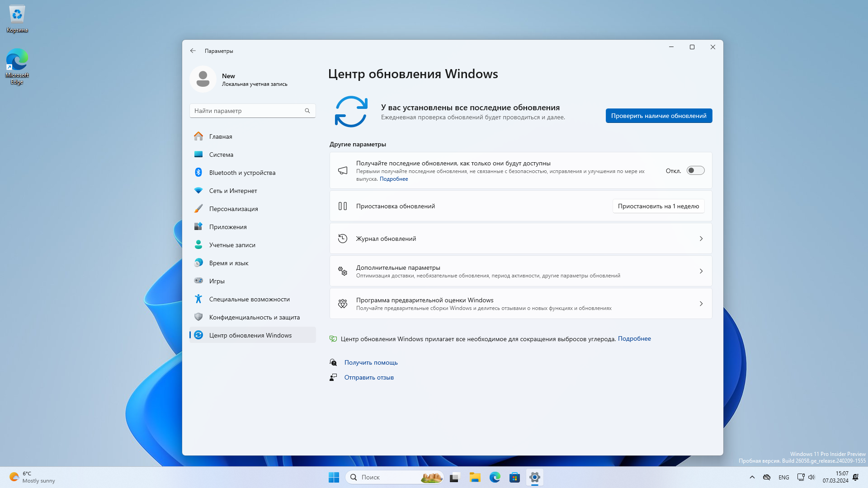Enable getting latest updates toggle
Image resolution: width=868 pixels, height=488 pixels.
[695, 170]
